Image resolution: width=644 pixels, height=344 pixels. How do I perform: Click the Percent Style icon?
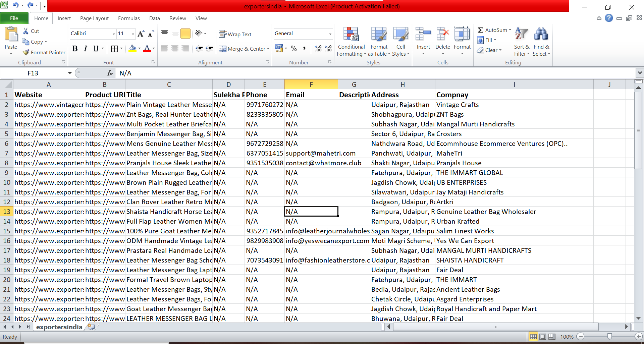(294, 48)
